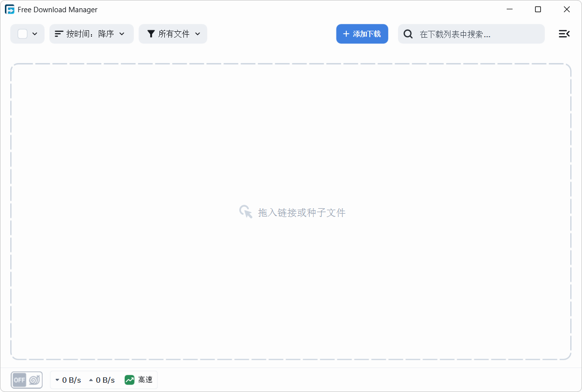Viewport: 582px width, 392px height.
Task: Click the Free Download Manager app logo
Action: coord(10,9)
